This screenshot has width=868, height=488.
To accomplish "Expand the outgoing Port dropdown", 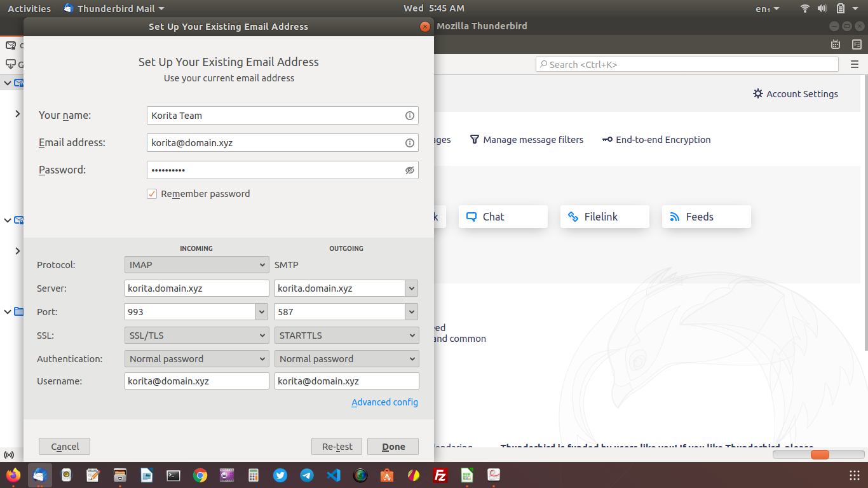I will pyautogui.click(x=411, y=311).
